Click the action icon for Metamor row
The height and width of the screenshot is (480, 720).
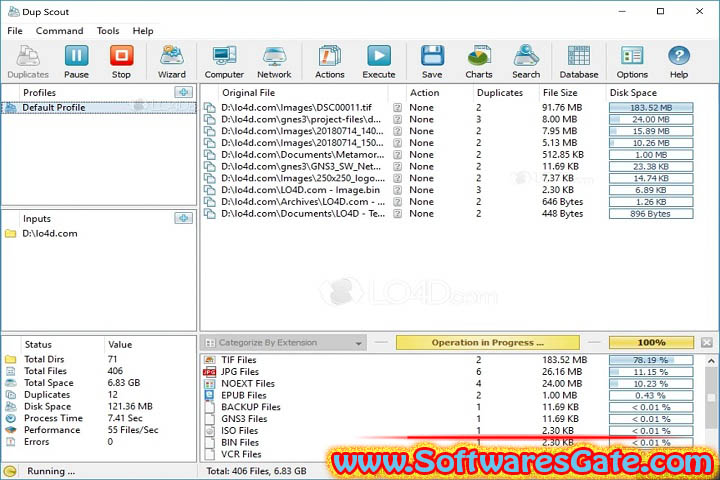[x=397, y=155]
